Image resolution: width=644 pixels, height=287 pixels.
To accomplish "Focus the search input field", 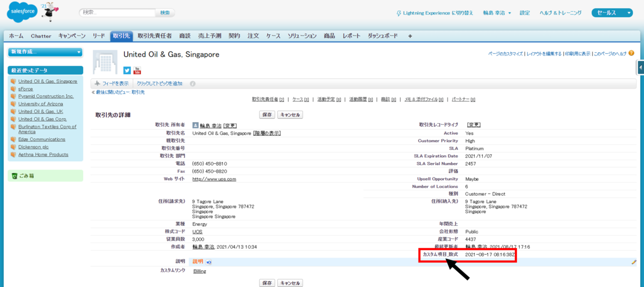I will (x=117, y=12).
